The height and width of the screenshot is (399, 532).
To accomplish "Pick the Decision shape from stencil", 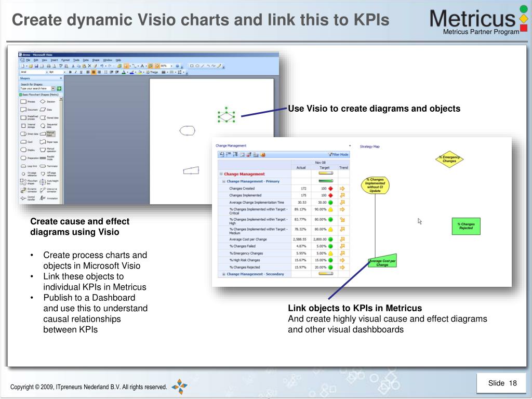I will coord(47,101).
